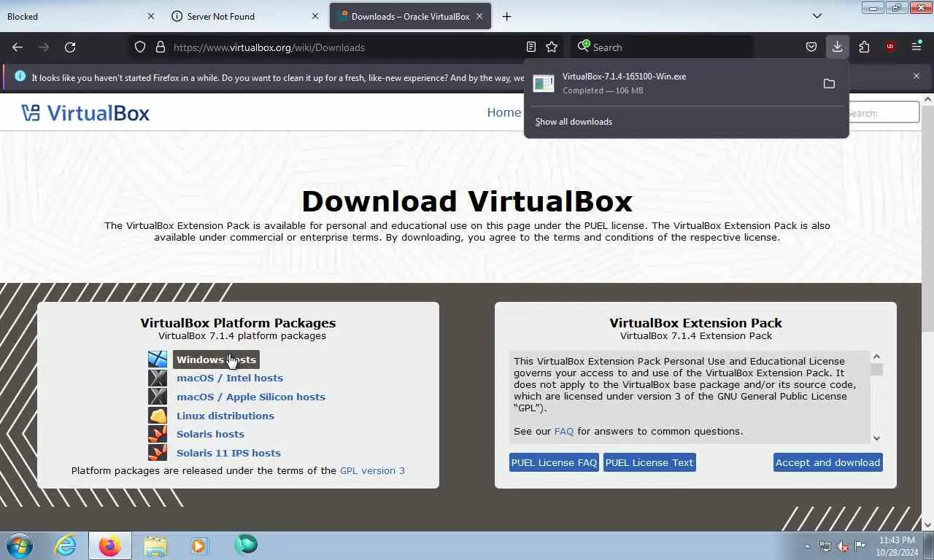Click the PUEL License FAQ button
934x560 pixels.
554,462
